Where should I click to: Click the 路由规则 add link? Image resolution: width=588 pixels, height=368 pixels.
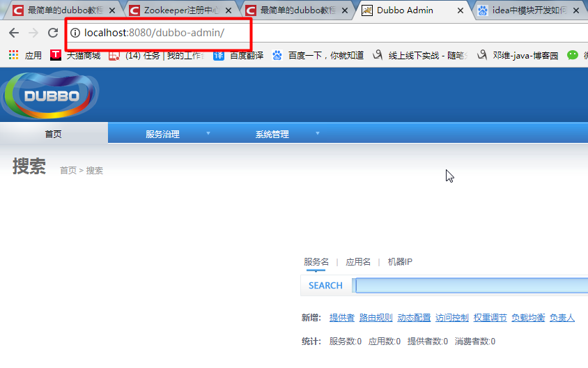coord(376,318)
